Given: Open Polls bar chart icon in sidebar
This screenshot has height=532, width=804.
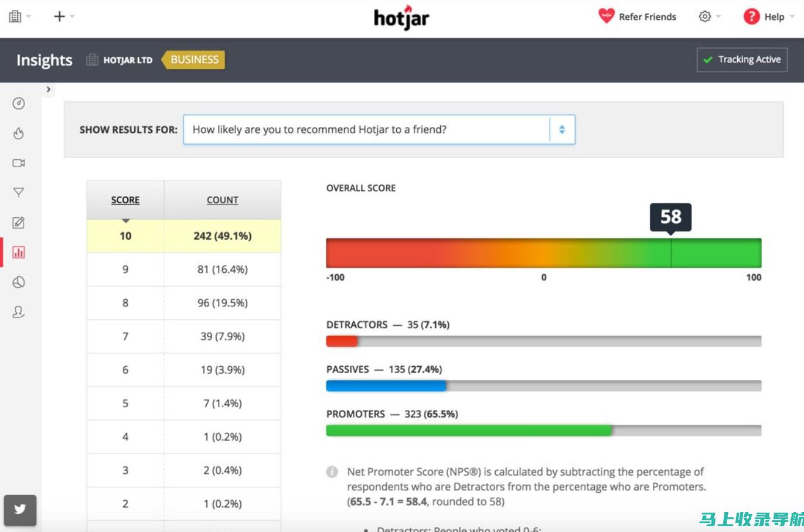Looking at the screenshot, I should (19, 253).
